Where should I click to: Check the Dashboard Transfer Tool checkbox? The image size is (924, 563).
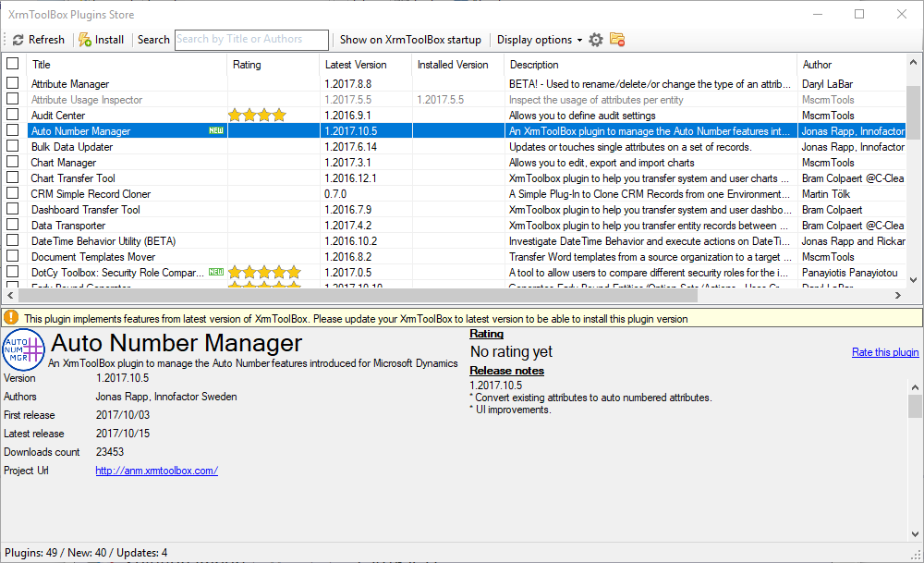click(12, 209)
